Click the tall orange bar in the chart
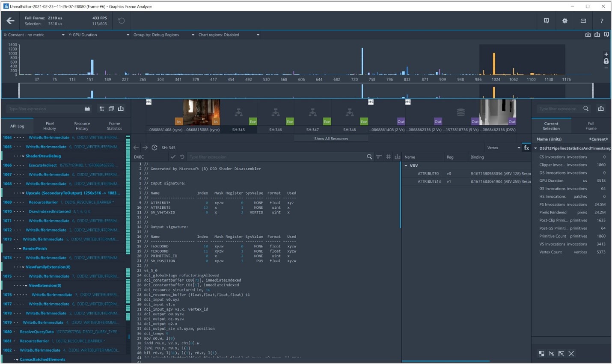 coord(494,64)
